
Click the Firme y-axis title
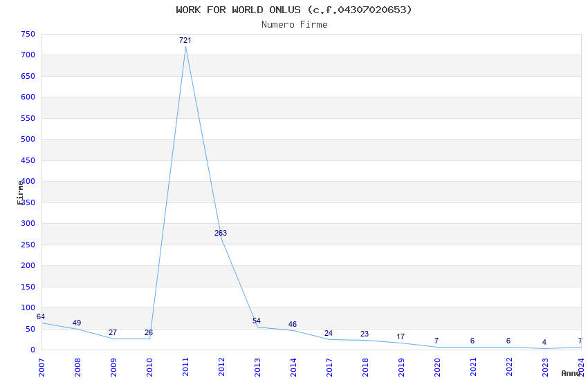(20, 193)
